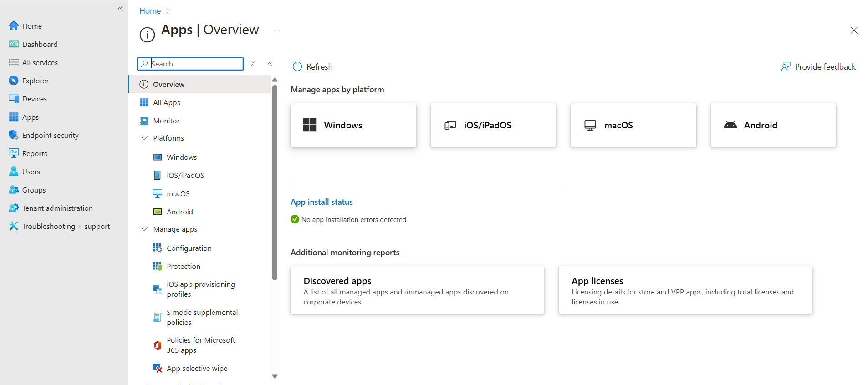Click the iOS/iPadOS device icon on the card
This screenshot has height=385, width=868.
pos(450,125)
